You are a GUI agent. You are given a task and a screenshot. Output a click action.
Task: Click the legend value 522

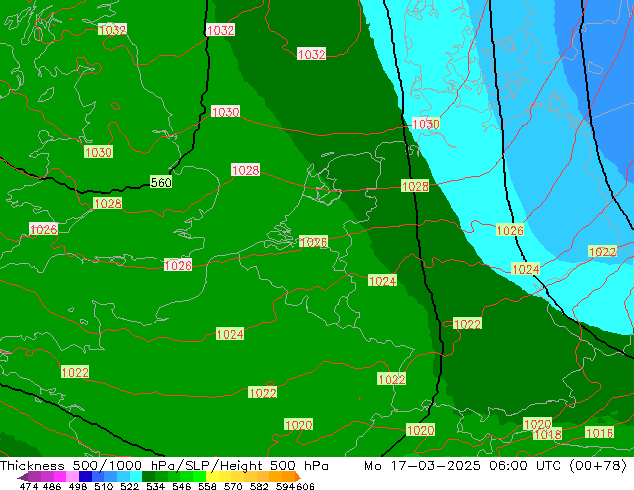click(129, 486)
